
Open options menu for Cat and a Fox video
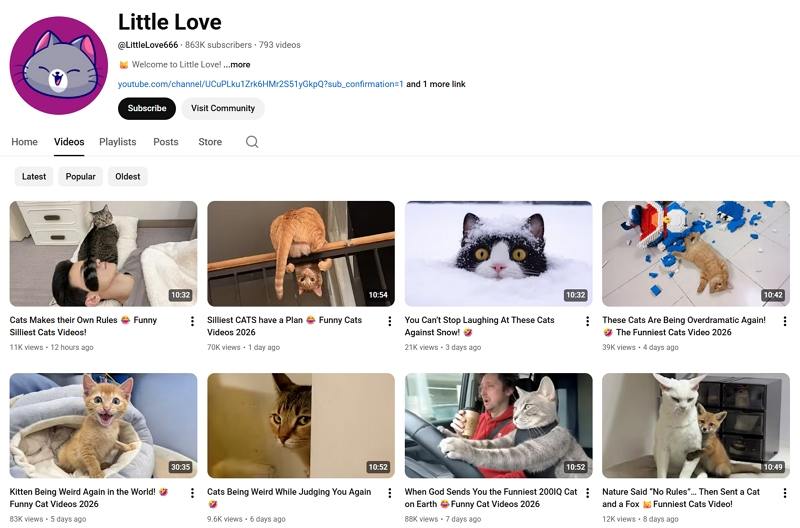[785, 493]
